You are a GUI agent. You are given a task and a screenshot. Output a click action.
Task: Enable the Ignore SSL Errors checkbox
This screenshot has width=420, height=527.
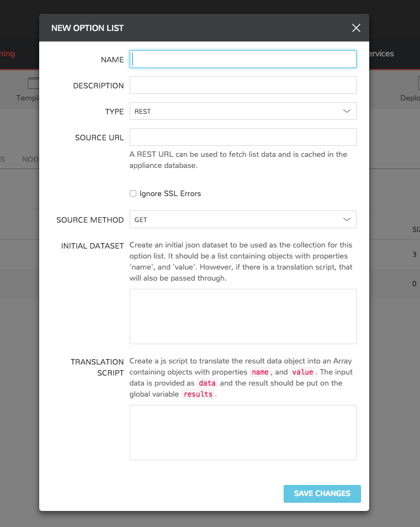coord(133,193)
